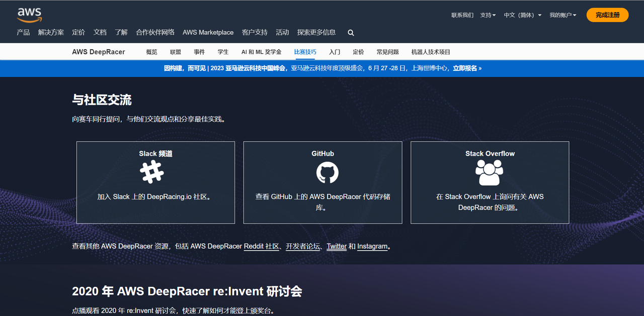
Task: Open the 解决方案 menu
Action: pos(51,32)
